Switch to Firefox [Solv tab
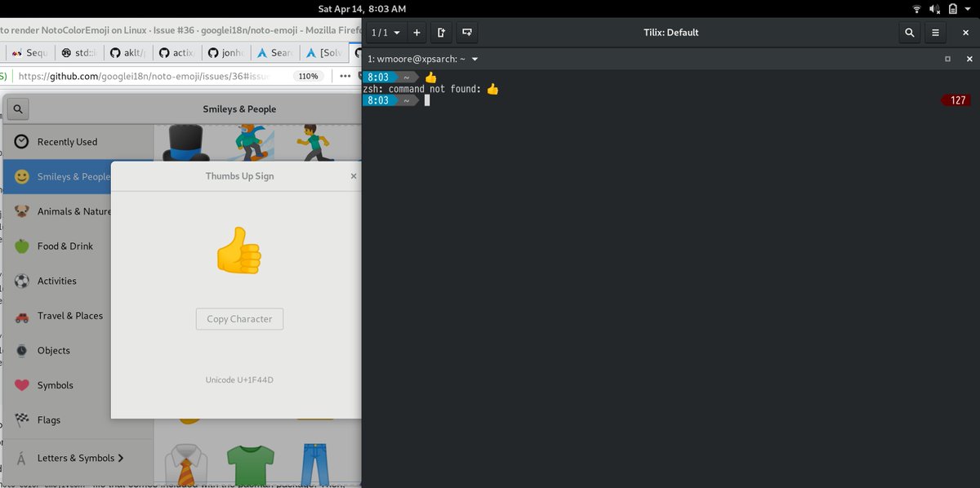This screenshot has width=980, height=488. click(x=323, y=52)
